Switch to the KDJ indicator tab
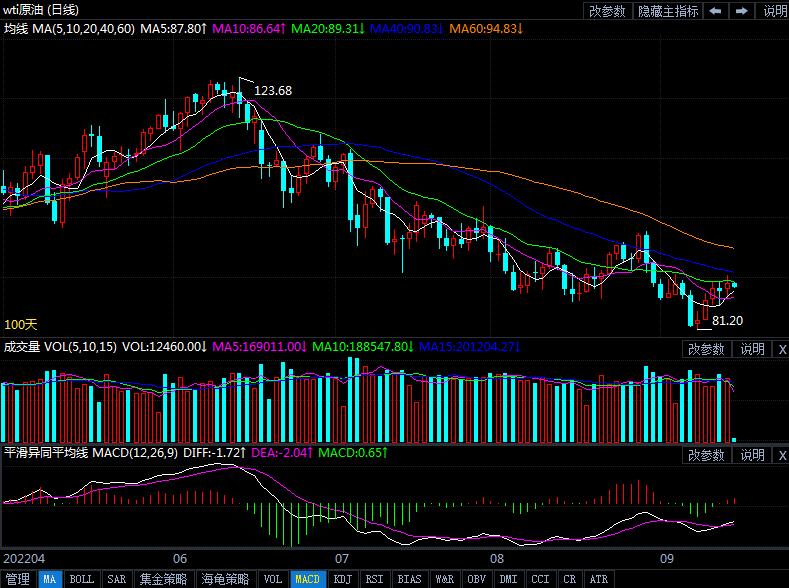789x588 pixels. 342,579
